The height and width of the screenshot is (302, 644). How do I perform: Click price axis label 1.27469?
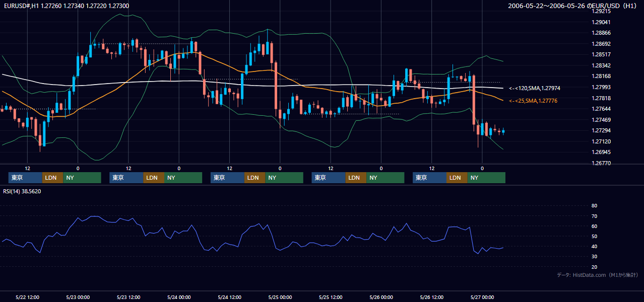coord(601,120)
